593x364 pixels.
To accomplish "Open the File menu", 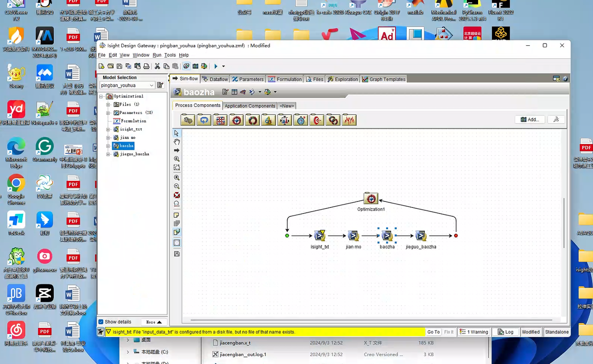I will coord(101,55).
